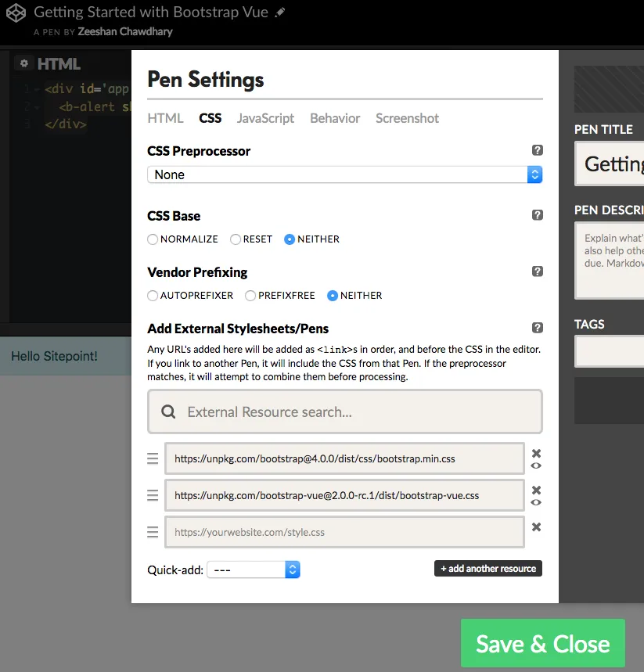Screen dimensions: 644x672
Task: Select PREFIXFREE for Vendor Prefixing
Action: (x=250, y=296)
